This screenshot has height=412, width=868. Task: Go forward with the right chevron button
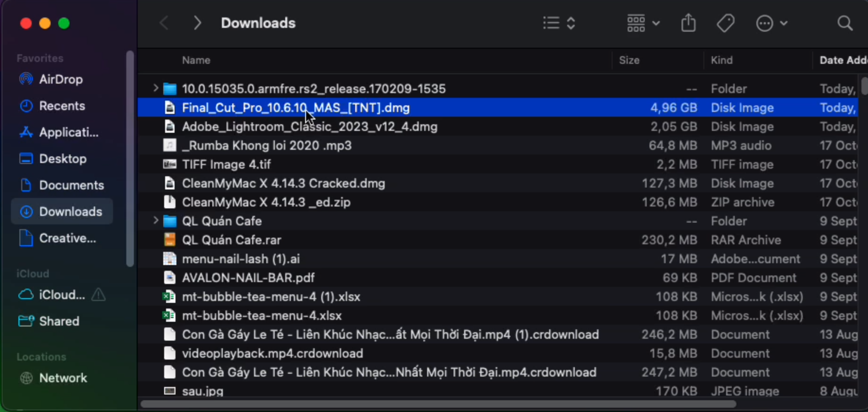click(197, 23)
